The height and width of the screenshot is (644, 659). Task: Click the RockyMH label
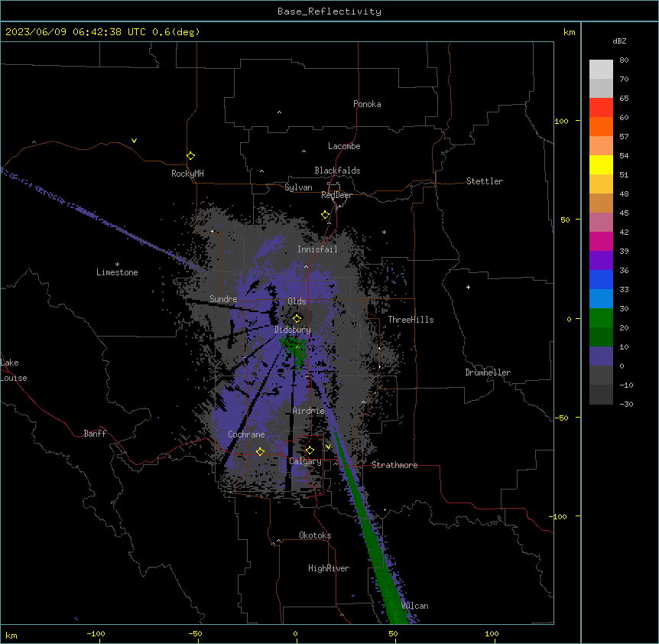tap(187, 174)
